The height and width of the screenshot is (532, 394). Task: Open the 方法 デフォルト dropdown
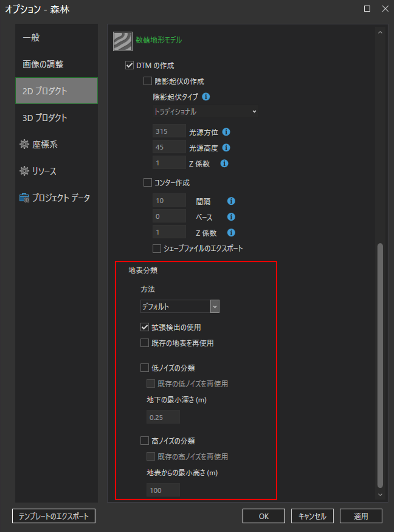(180, 306)
